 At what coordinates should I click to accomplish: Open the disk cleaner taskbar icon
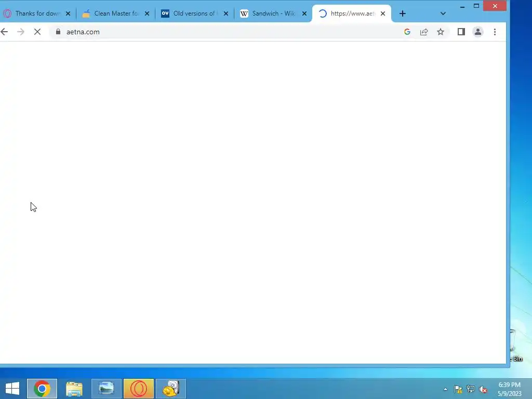click(170, 389)
